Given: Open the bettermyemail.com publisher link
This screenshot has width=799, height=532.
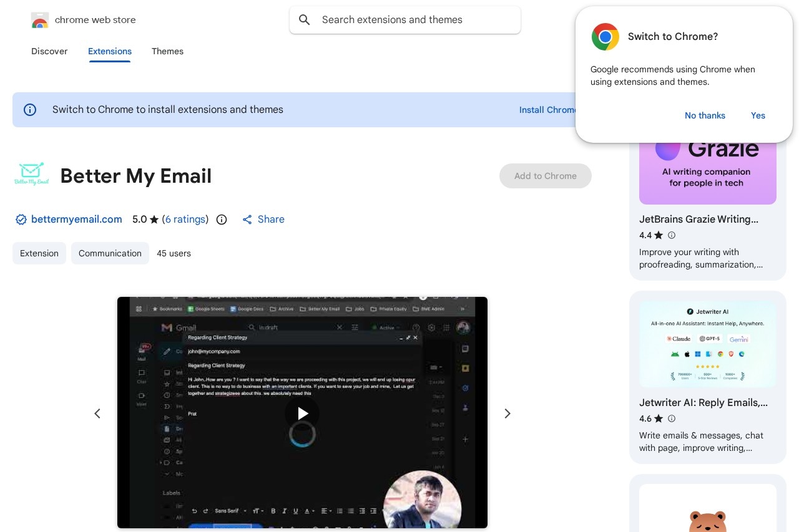Looking at the screenshot, I should coord(77,220).
